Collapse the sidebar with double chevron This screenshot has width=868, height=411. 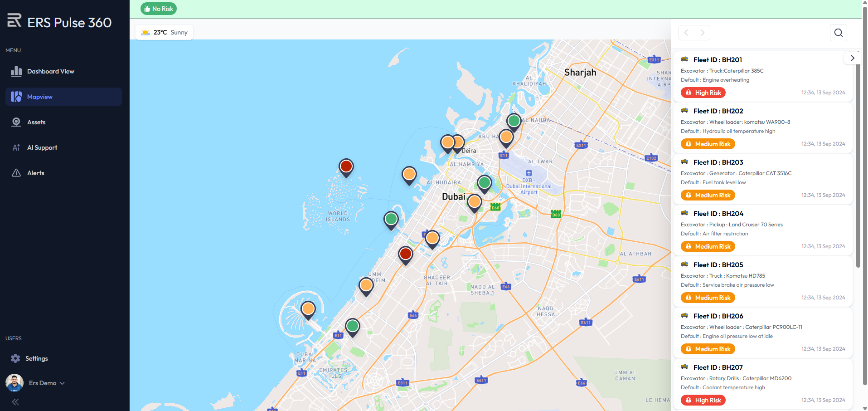pos(15,402)
